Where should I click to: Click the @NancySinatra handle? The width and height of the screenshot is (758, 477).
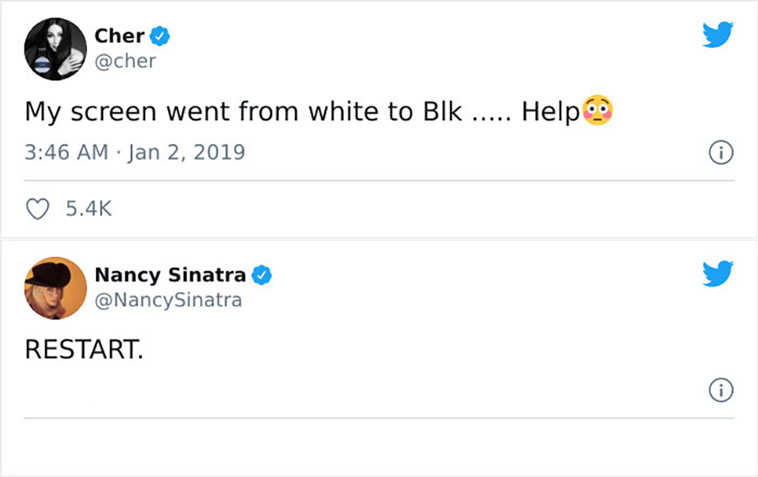pos(168,300)
